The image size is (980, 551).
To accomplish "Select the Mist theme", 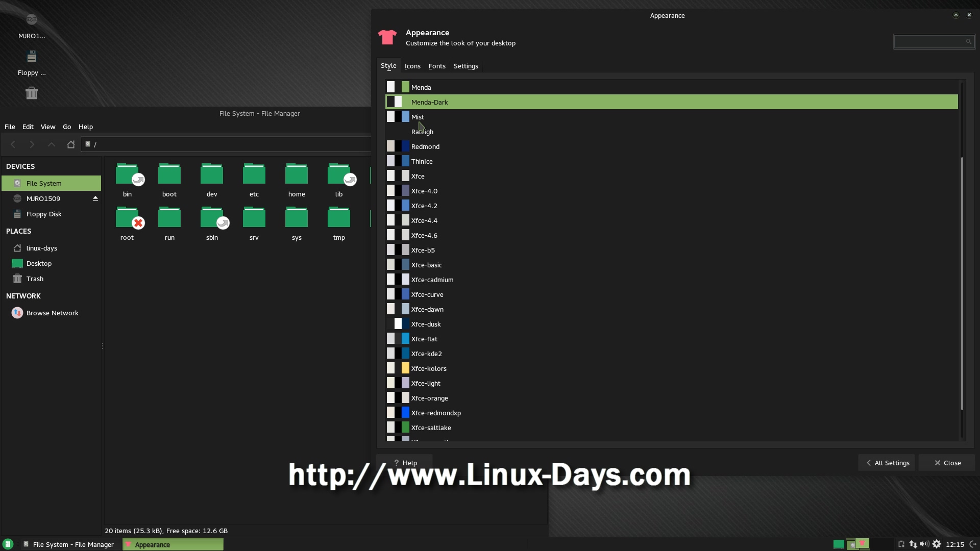I will point(672,117).
